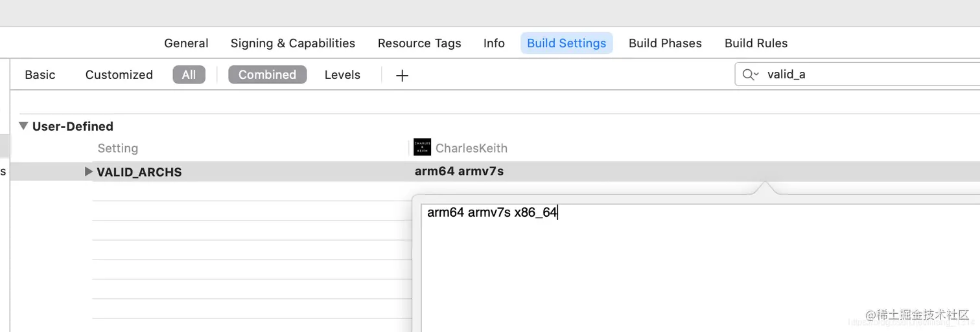Select the Build Settings tab

point(566,43)
